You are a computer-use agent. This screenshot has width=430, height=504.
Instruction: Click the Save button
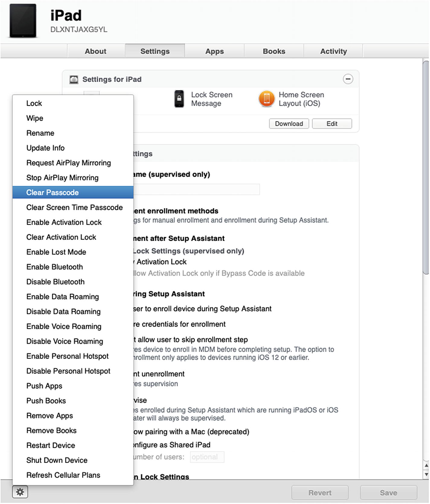point(389,493)
